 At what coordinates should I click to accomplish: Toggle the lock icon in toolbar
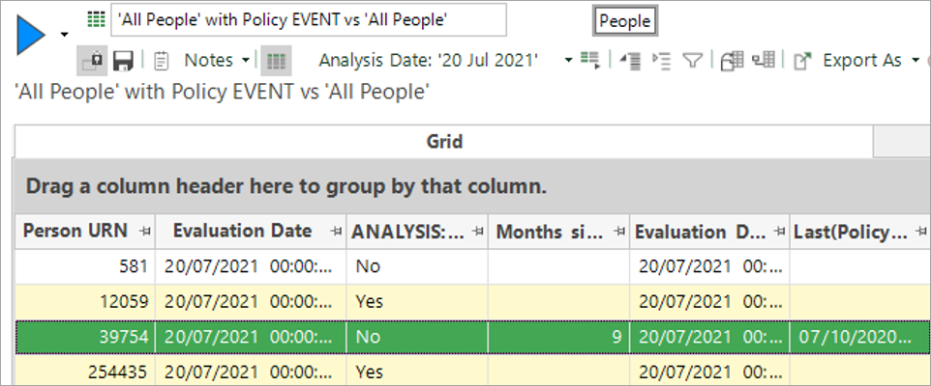pos(92,60)
